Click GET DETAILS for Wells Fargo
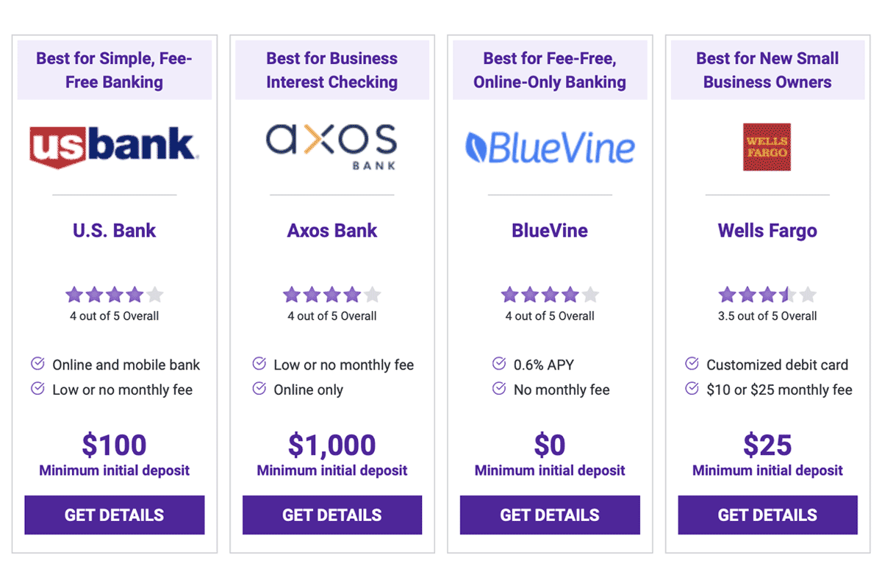 [x=767, y=514]
